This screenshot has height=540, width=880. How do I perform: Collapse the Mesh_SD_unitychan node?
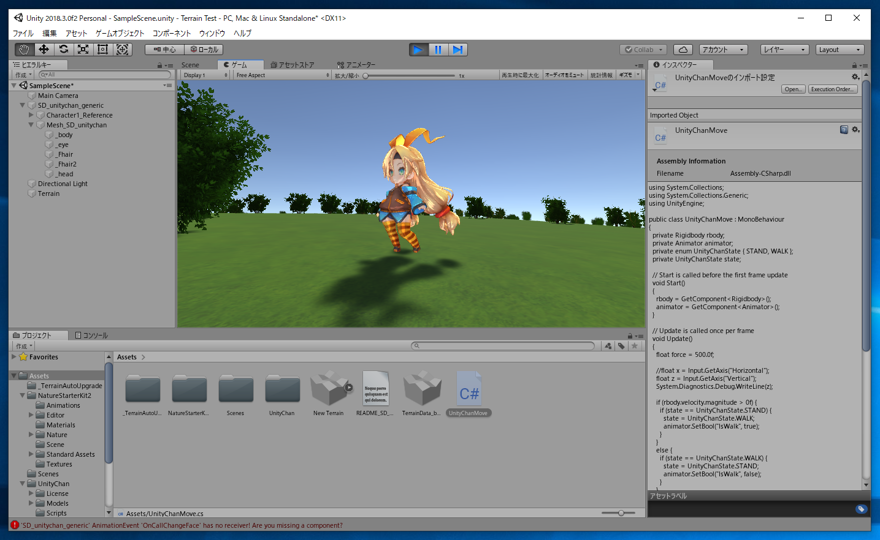point(31,125)
